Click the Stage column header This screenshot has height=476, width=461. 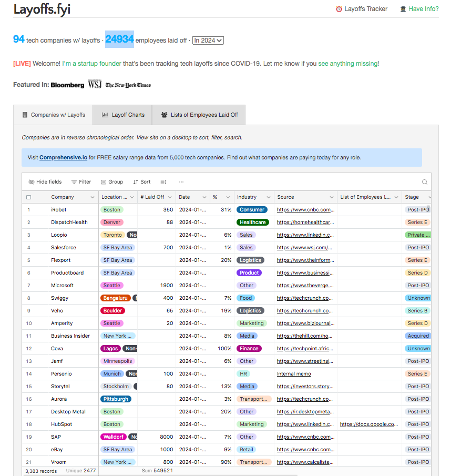(x=416, y=197)
